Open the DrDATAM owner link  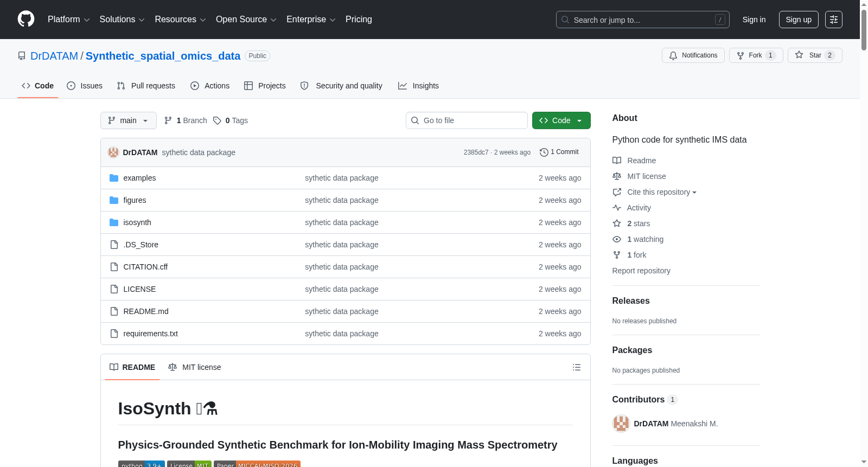tap(54, 56)
